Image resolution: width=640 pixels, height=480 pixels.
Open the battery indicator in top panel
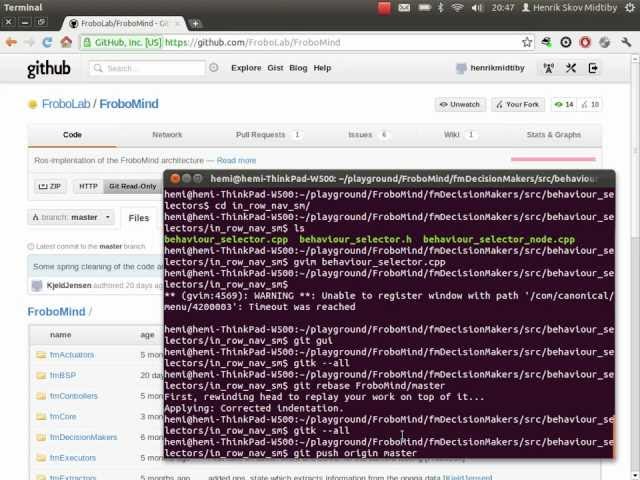point(424,7)
